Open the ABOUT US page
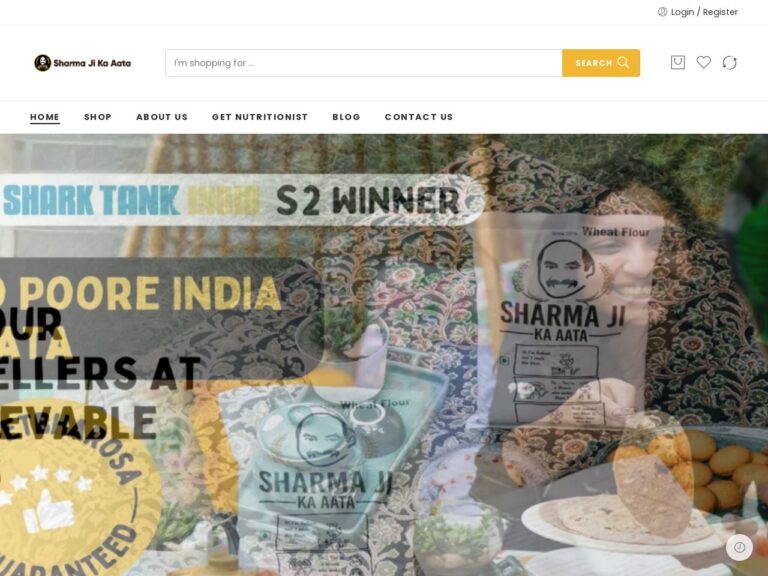Image resolution: width=768 pixels, height=576 pixels. click(162, 117)
